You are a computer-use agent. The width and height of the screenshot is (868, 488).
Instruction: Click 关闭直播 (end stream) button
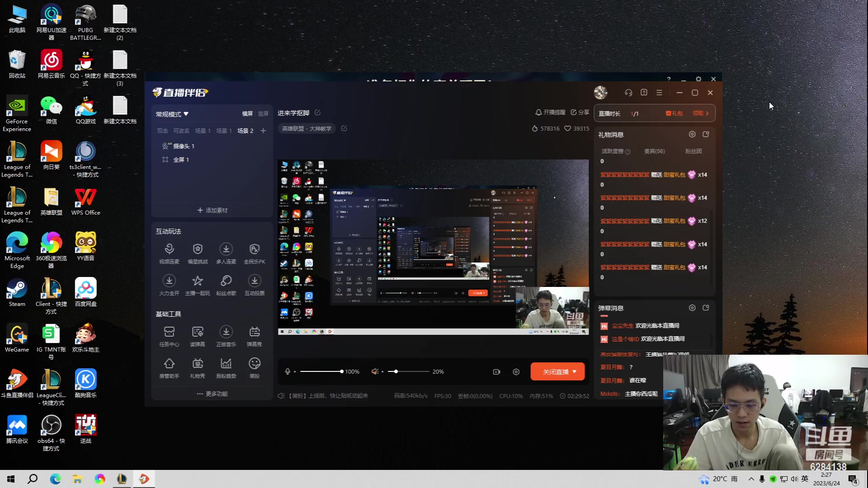click(555, 371)
